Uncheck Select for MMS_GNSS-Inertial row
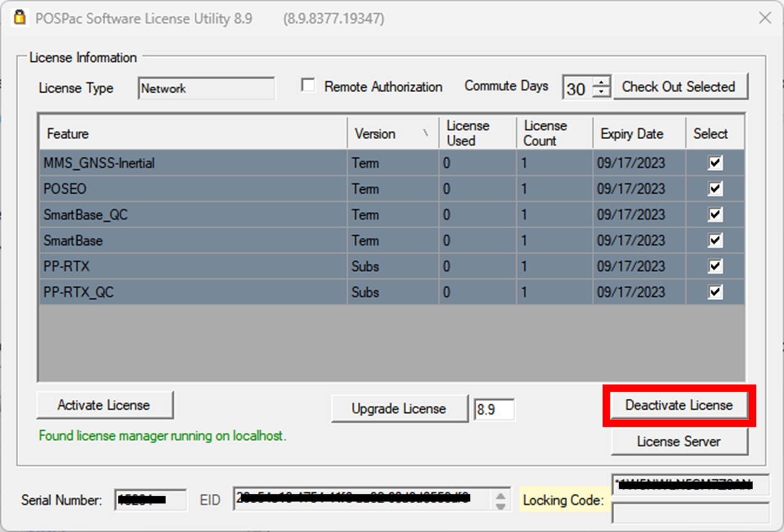 [x=715, y=163]
